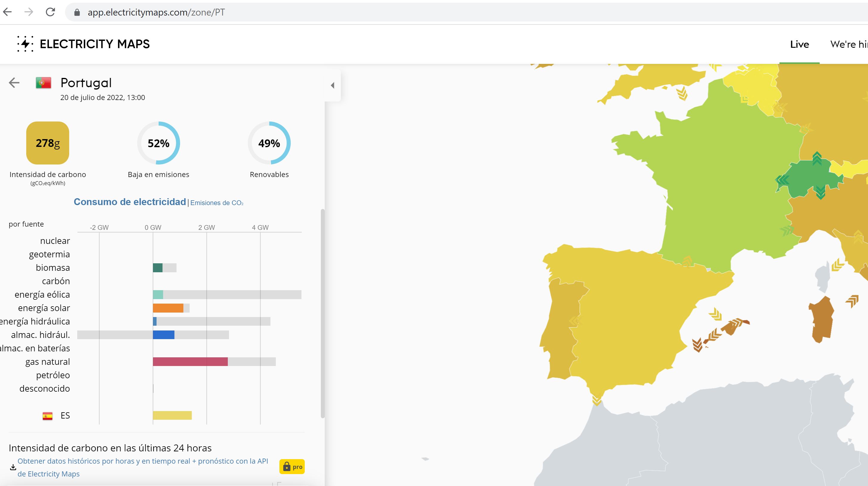The height and width of the screenshot is (486, 868).
Task: Switch to Emisiones de CO₂ view
Action: click(x=217, y=203)
